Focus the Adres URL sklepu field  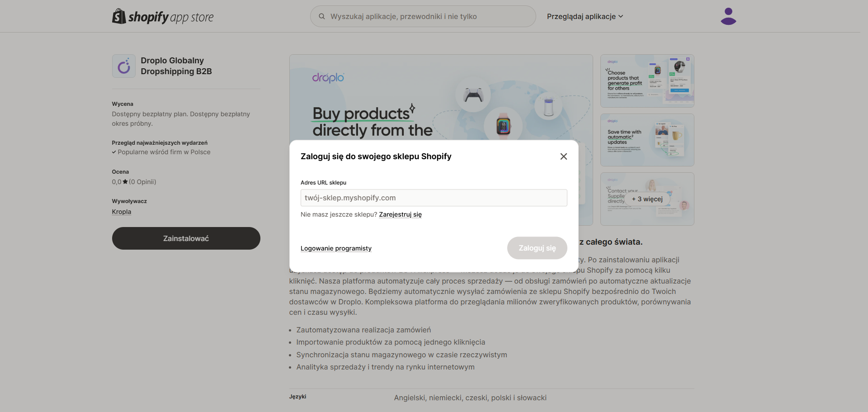(434, 198)
